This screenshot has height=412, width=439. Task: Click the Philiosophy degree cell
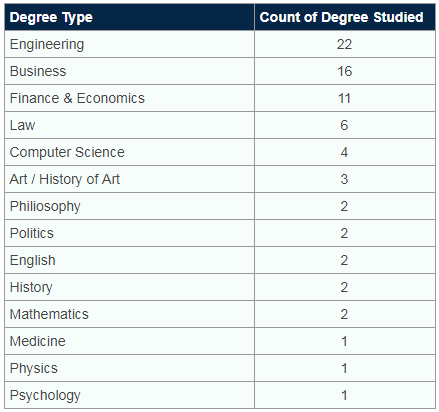(x=129, y=206)
